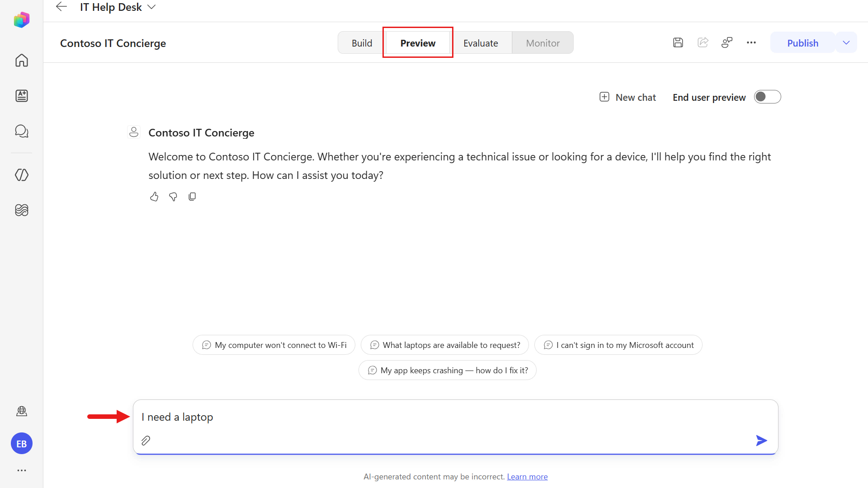The width and height of the screenshot is (868, 488).
Task: Click the save icon in the top toolbar
Action: (678, 42)
